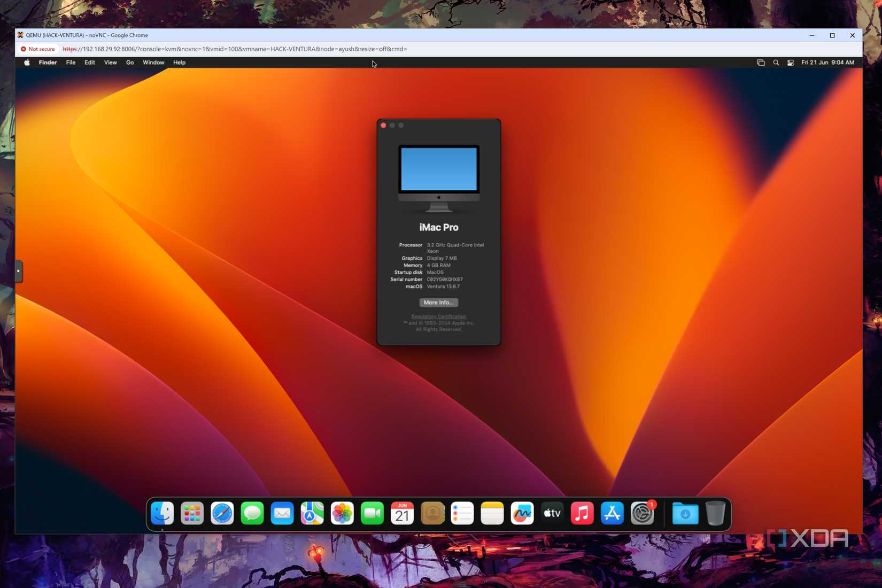
Task: Open the Finder menu
Action: click(48, 63)
